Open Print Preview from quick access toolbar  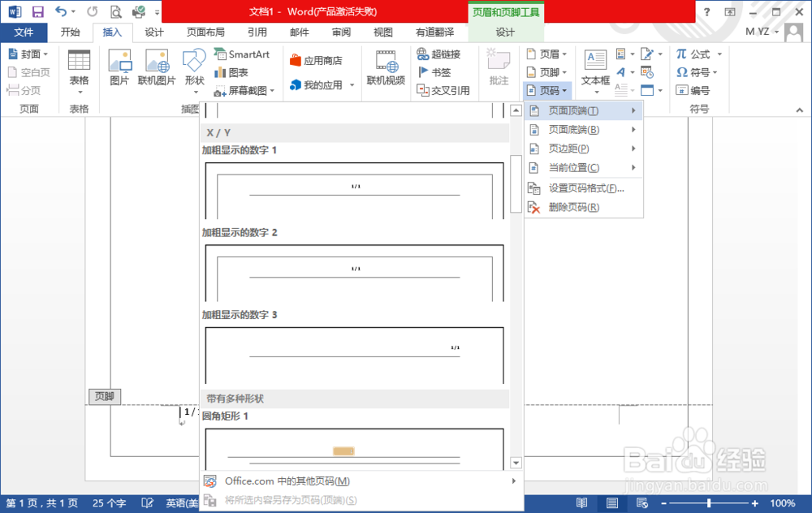click(x=116, y=11)
